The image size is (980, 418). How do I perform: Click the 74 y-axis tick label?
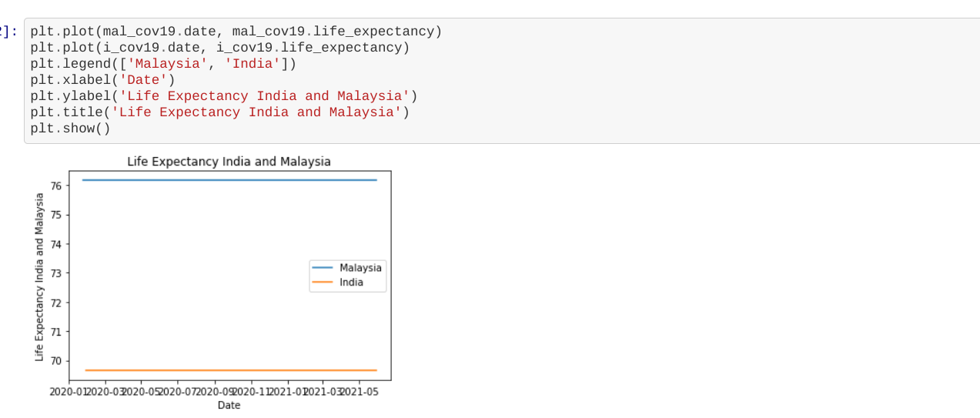pyautogui.click(x=57, y=244)
